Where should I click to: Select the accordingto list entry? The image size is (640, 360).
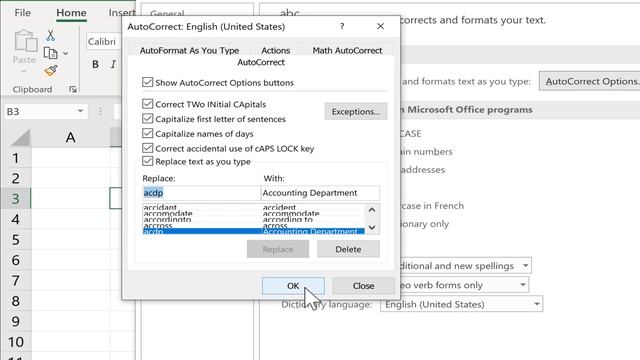[x=253, y=219]
